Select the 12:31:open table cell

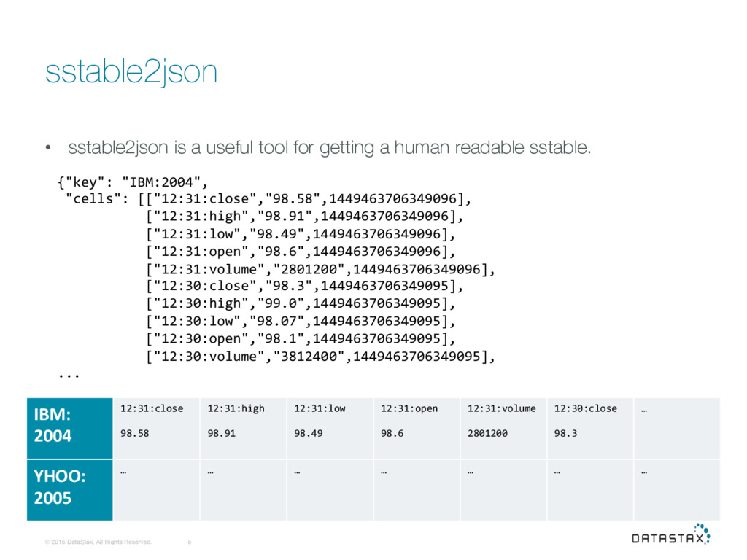coord(417,428)
